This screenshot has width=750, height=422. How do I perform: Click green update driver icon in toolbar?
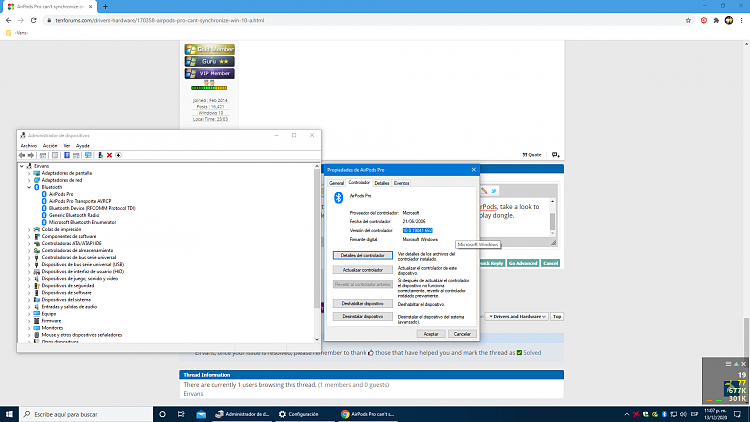pos(100,155)
